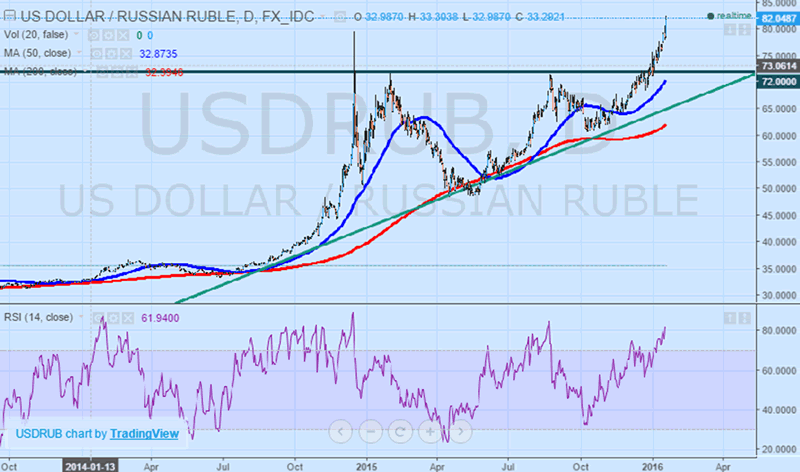Image resolution: width=800 pixels, height=472 pixels.
Task: Toggle visibility eye for MA (200, close)
Action: click(103, 72)
